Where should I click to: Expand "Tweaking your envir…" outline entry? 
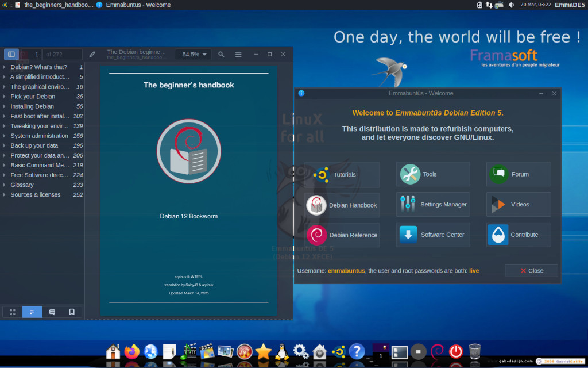(x=4, y=126)
